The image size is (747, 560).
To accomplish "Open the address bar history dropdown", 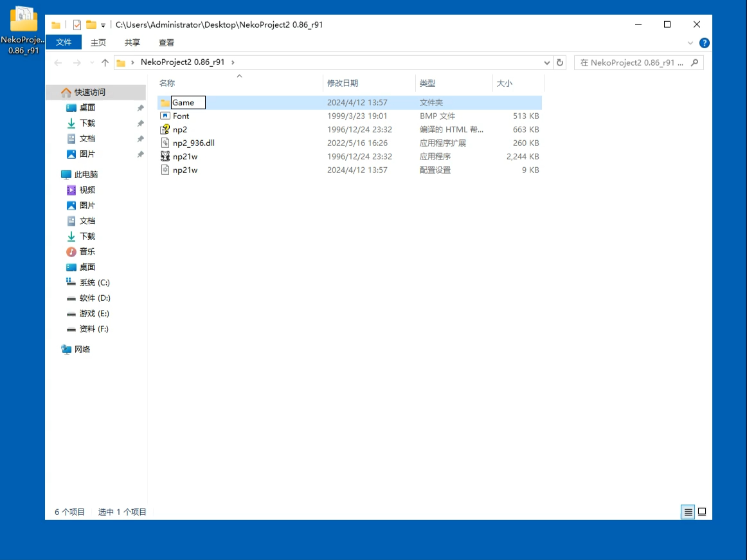I will 546,62.
